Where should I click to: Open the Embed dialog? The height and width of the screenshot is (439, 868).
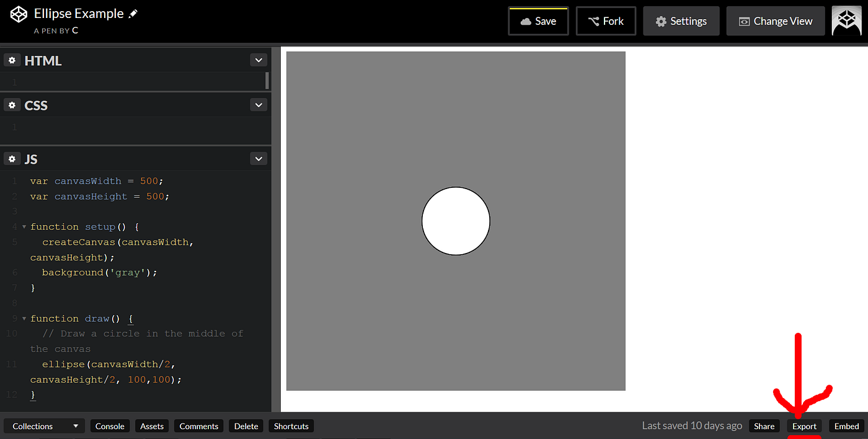pos(846,426)
